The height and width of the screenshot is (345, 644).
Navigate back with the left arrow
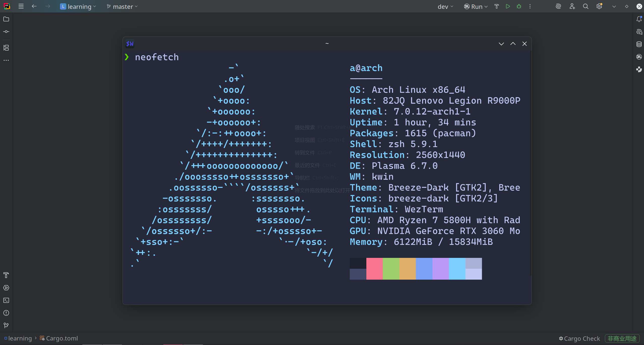coord(34,6)
